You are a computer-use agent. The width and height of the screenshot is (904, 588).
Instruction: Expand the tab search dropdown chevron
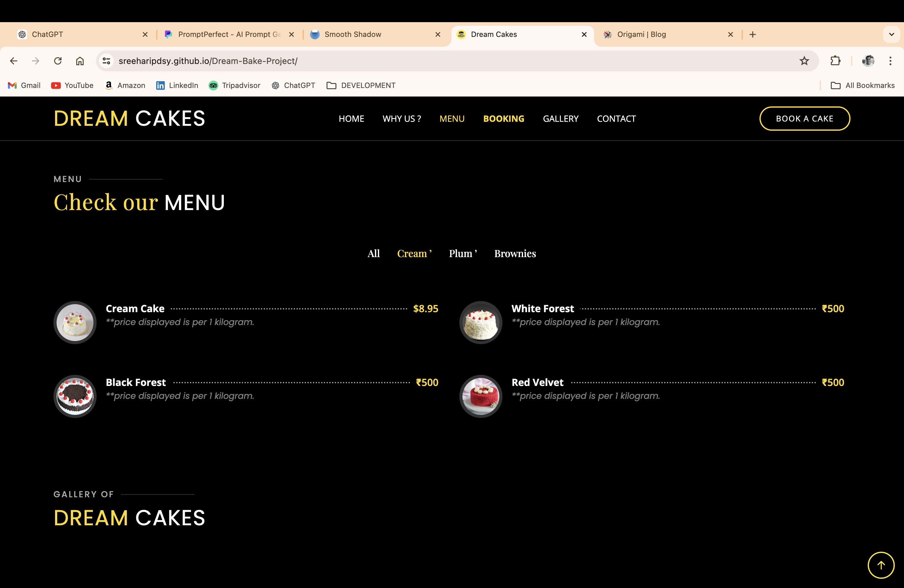[x=891, y=34]
